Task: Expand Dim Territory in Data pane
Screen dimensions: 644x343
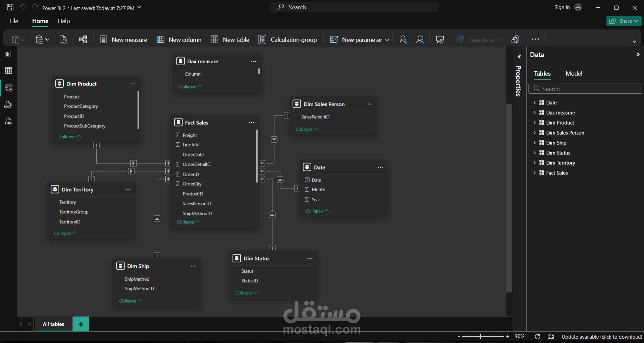Action: pyautogui.click(x=534, y=163)
